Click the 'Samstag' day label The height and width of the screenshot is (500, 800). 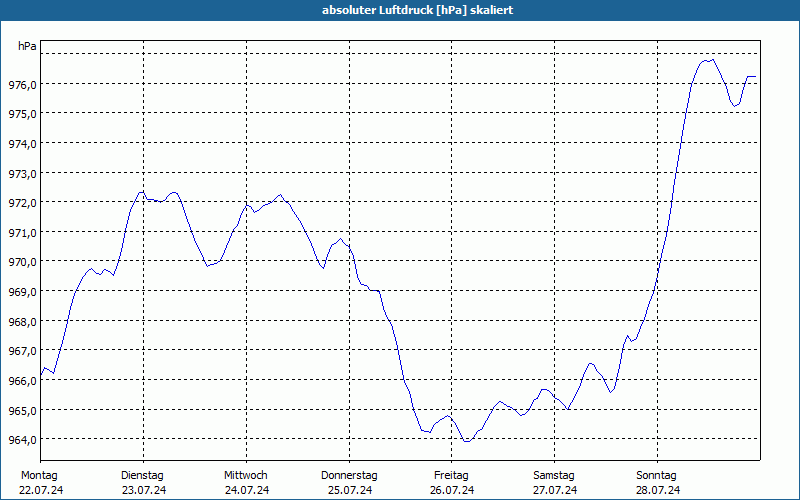pyautogui.click(x=554, y=476)
